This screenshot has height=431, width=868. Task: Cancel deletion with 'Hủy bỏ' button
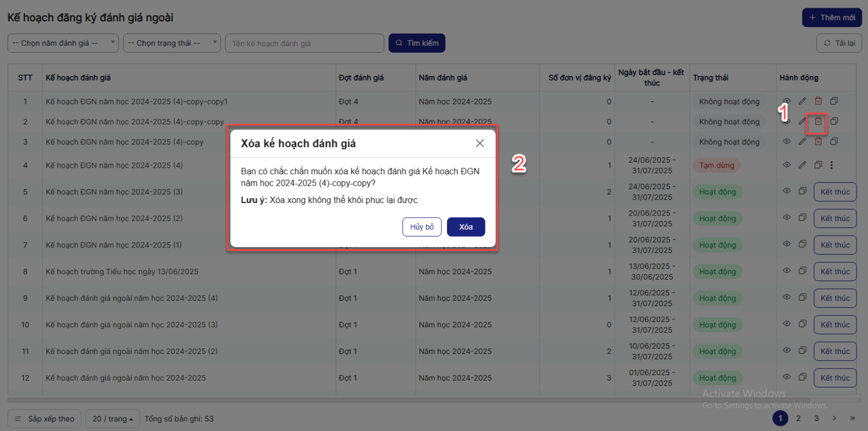(x=422, y=227)
